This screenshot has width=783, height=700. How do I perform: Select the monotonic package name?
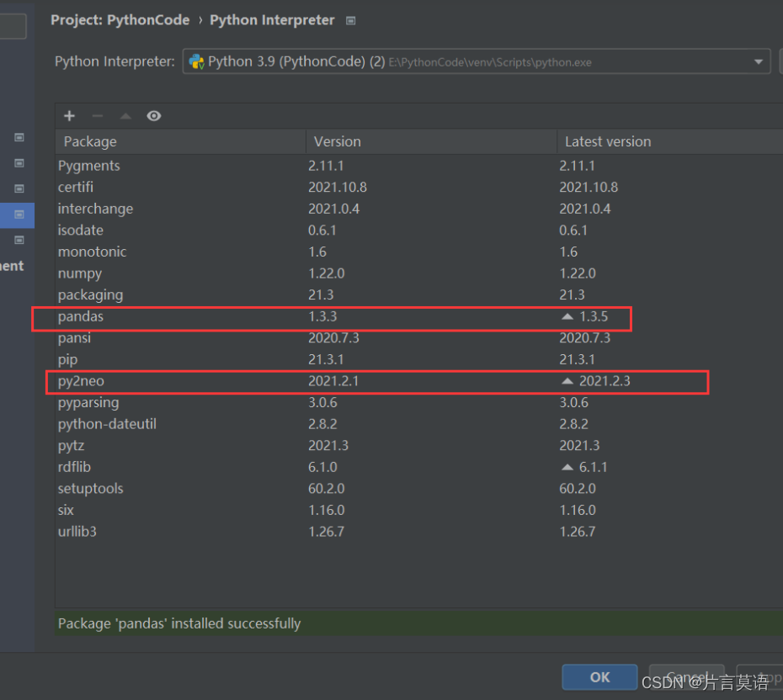[92, 252]
